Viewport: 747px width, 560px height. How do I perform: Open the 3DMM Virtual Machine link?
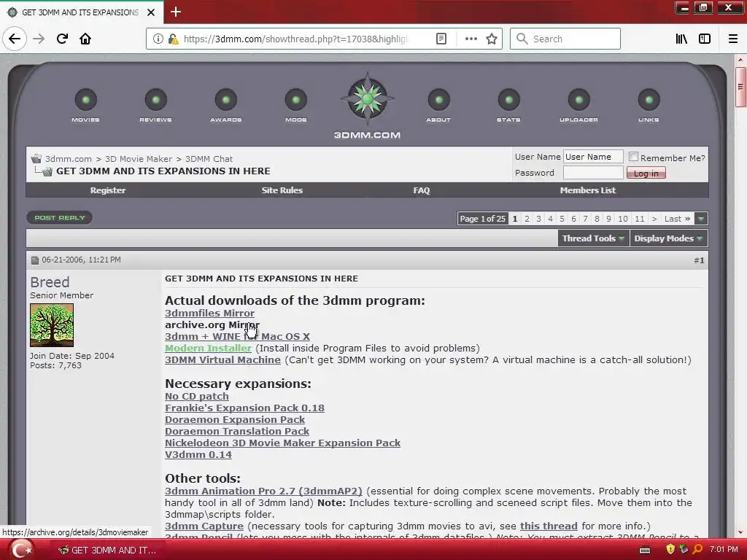[222, 360]
